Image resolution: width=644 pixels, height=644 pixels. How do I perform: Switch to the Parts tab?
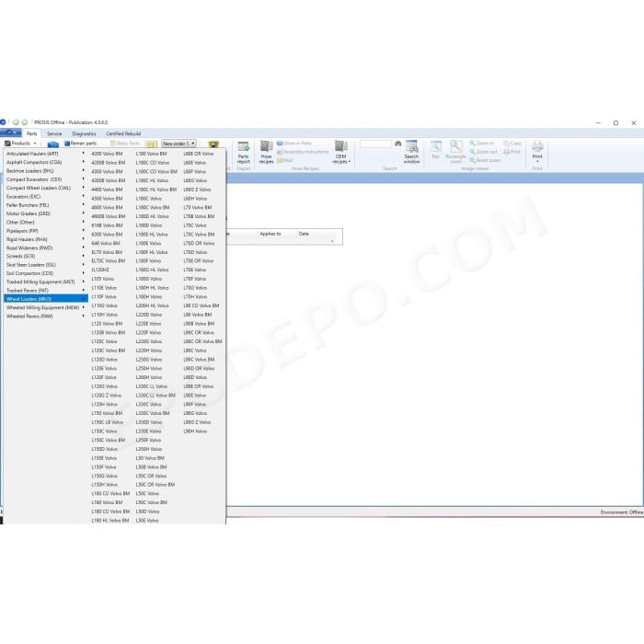tap(31, 133)
